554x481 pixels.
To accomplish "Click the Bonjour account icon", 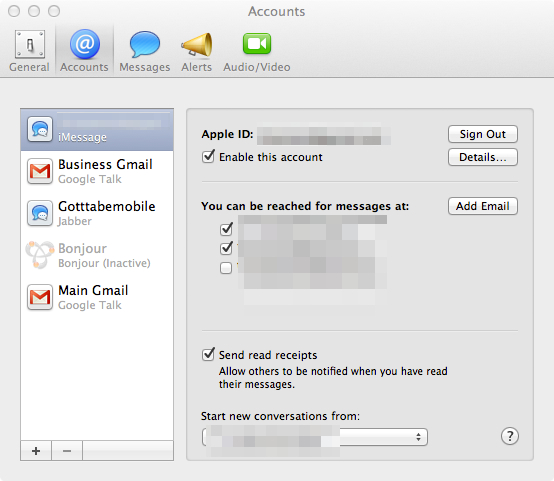I will (40, 255).
